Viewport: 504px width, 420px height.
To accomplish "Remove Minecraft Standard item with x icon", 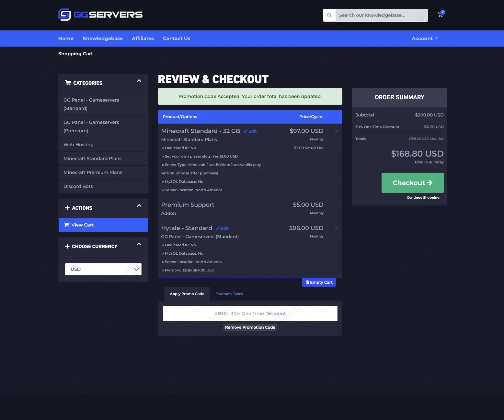I will [x=337, y=131].
